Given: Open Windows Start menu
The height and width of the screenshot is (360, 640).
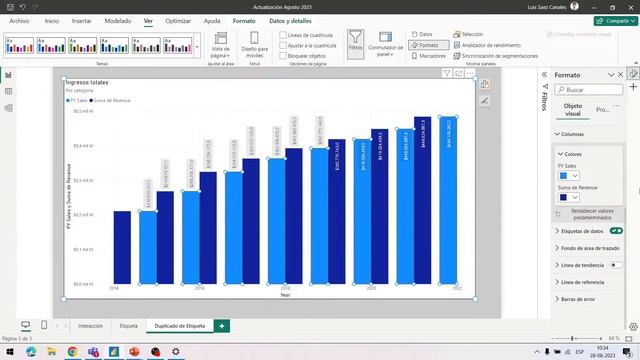Looking at the screenshot, I should click(10, 351).
